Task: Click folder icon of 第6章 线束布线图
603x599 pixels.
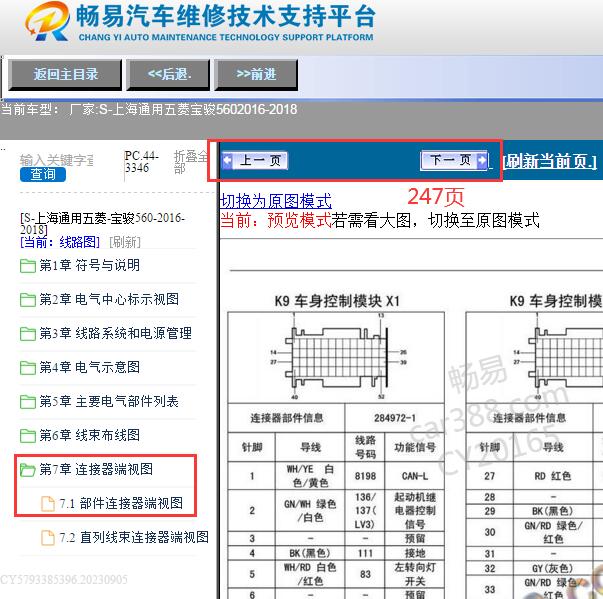Action: click(28, 436)
